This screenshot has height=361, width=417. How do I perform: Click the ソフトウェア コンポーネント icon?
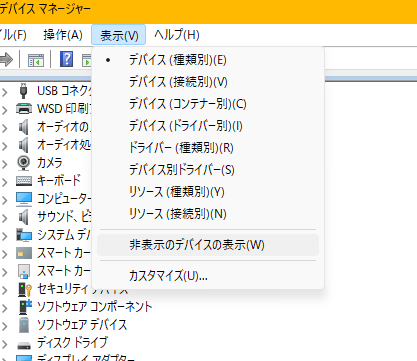pos(25,307)
